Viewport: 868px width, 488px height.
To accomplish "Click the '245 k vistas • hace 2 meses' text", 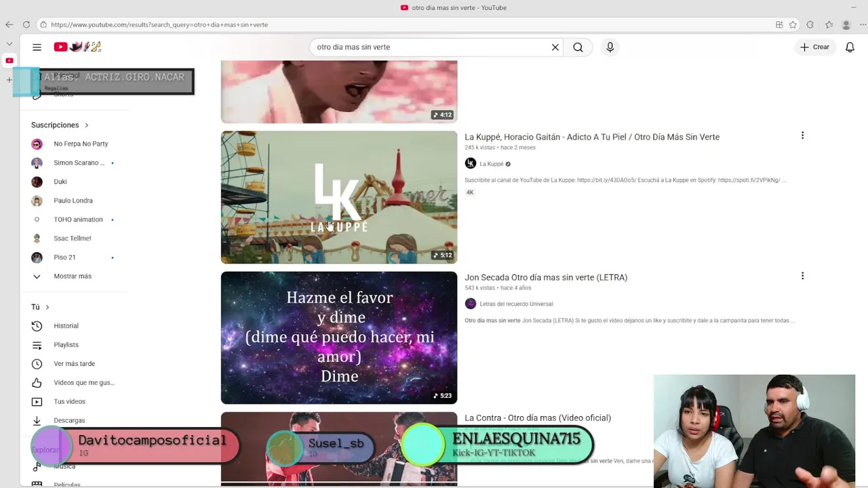I will pos(500,147).
